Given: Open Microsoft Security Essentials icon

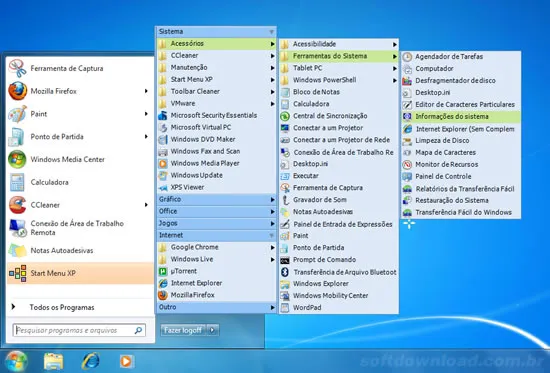Looking at the screenshot, I should (x=163, y=115).
